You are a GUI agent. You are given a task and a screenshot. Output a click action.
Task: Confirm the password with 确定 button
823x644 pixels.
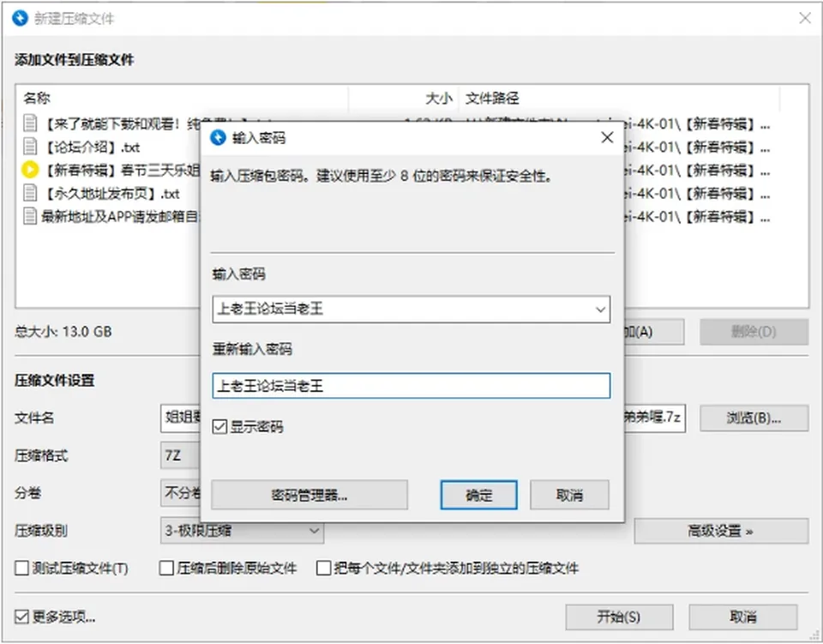pos(478,495)
